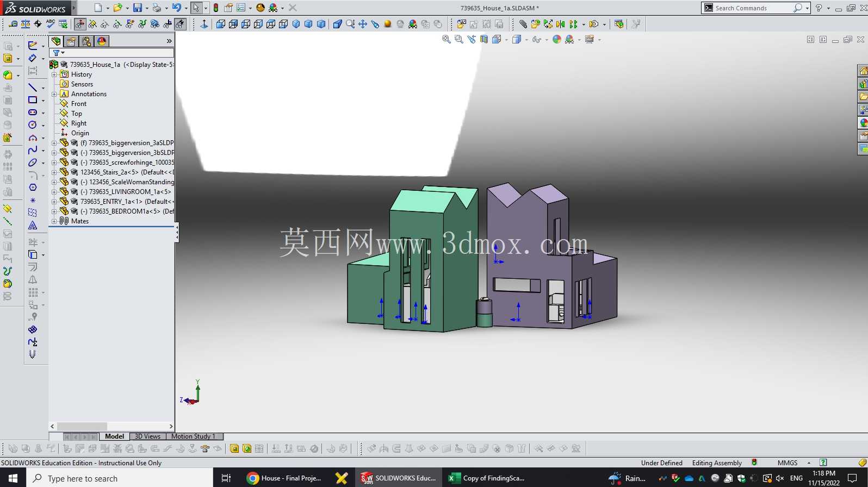Expand the FeatureManager panel with double chevron

(x=169, y=41)
